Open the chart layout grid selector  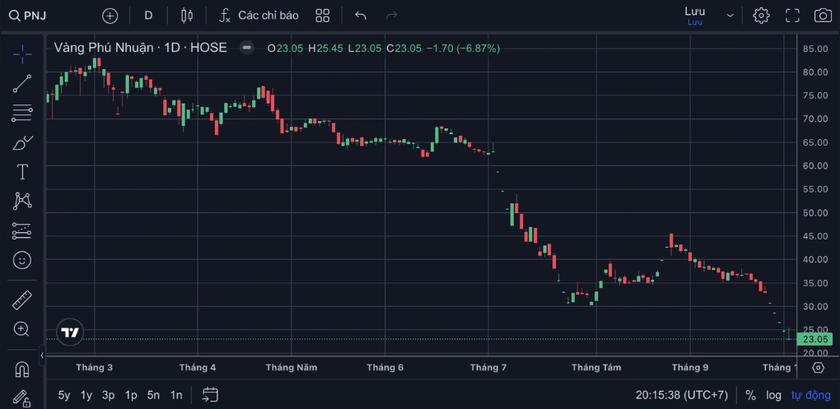click(322, 16)
